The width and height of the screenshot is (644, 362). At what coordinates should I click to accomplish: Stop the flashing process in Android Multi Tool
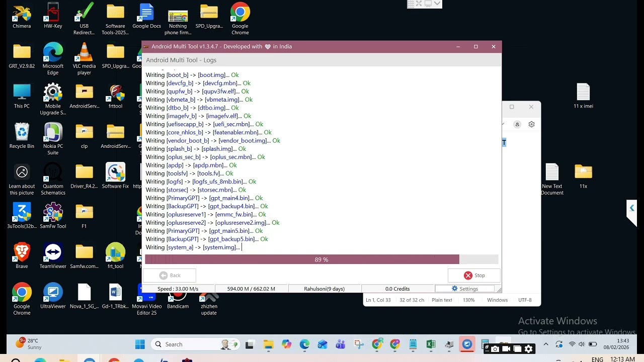pos(474,276)
